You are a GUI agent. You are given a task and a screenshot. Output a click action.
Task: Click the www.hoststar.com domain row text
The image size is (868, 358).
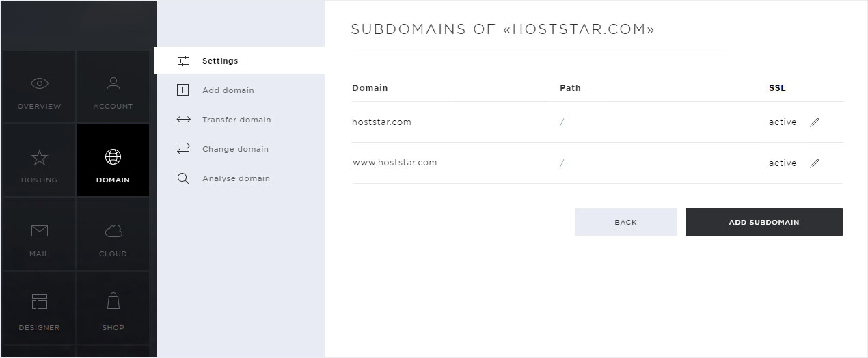pos(394,163)
